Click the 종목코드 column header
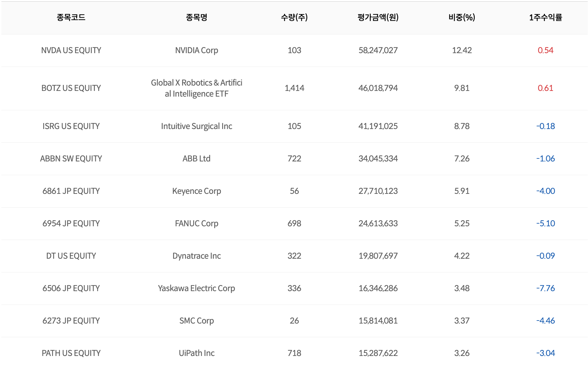The image size is (588, 369). click(71, 17)
